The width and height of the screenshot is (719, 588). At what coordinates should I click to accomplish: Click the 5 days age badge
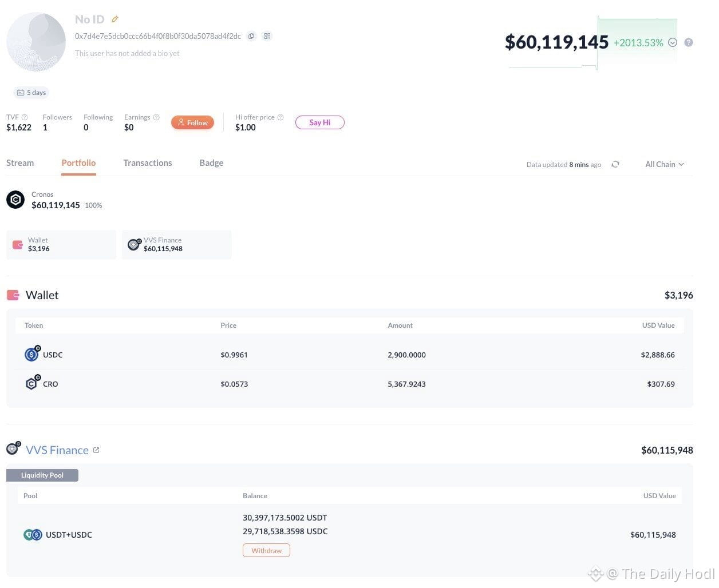[31, 93]
